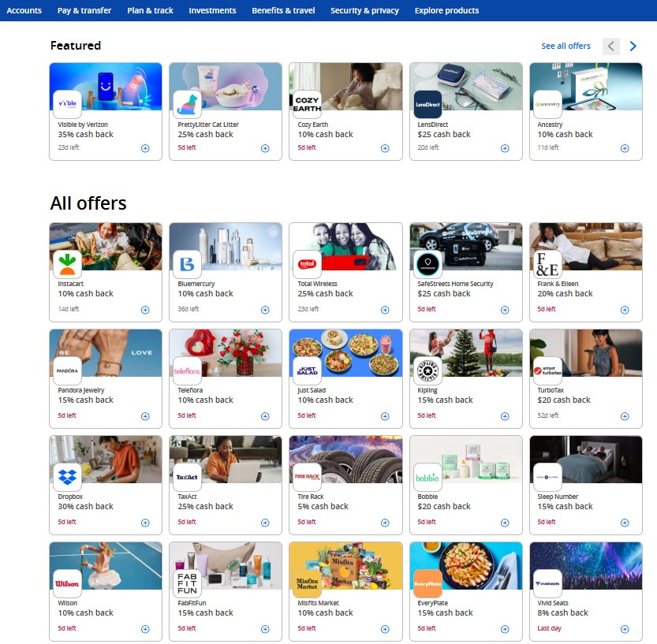Select the TurboTax $20 cash back text
Screen dimensions: 657x644
click(564, 400)
